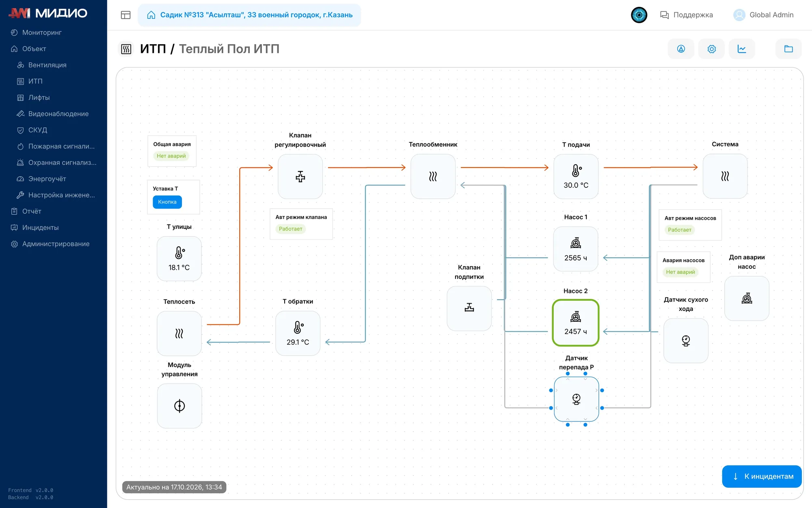812x508 pixels.
Task: Open the chart icon in page header
Action: click(x=742, y=49)
